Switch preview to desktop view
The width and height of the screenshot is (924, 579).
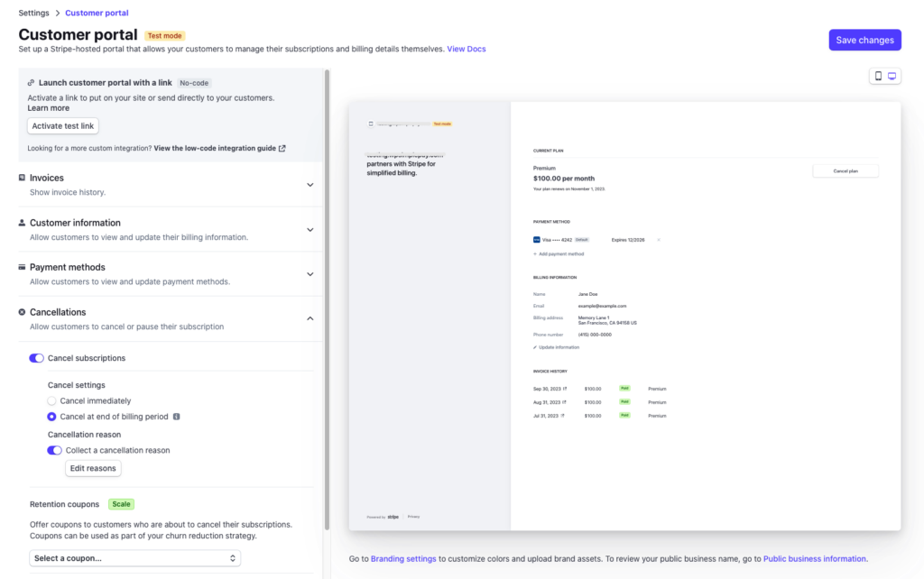click(893, 76)
